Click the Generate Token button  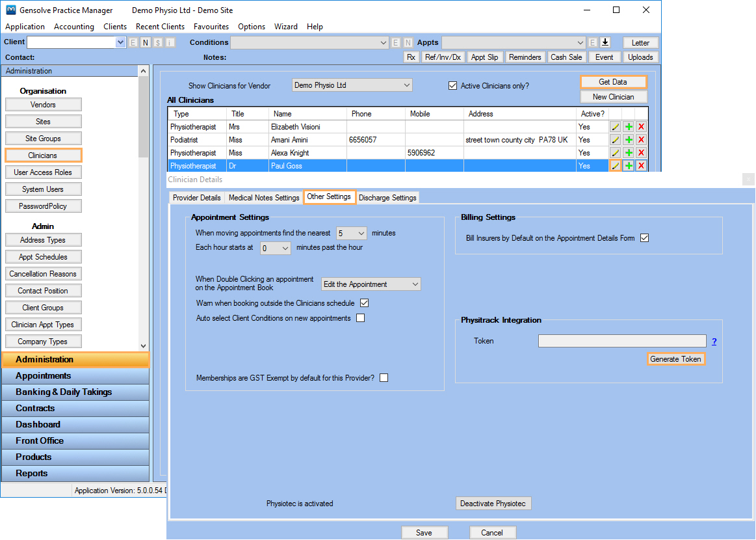675,359
